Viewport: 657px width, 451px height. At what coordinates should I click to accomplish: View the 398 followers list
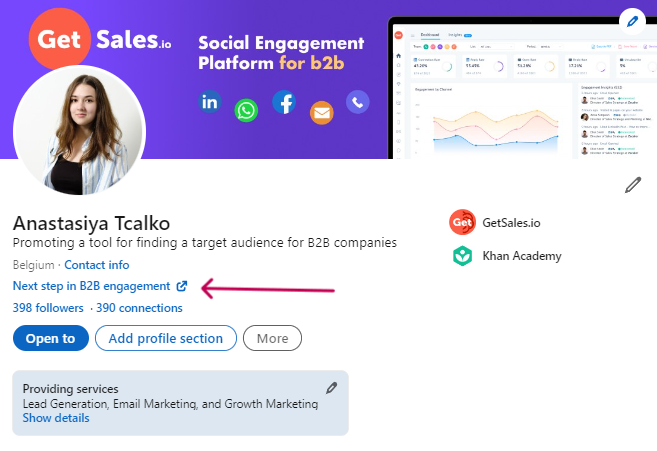(48, 308)
